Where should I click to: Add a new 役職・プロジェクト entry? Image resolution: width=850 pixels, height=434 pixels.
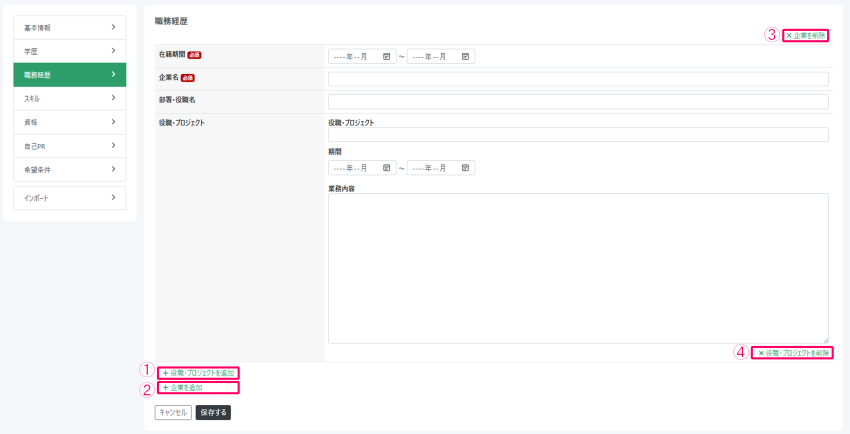[x=198, y=373]
